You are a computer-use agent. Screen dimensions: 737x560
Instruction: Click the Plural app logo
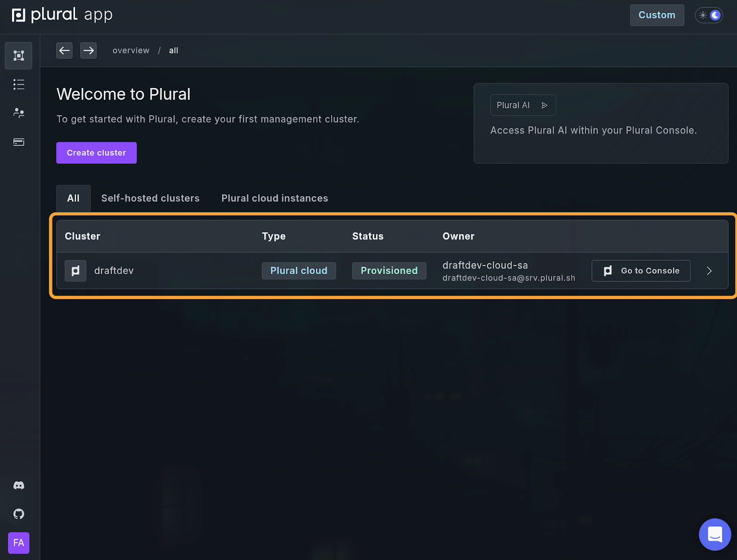tap(62, 15)
